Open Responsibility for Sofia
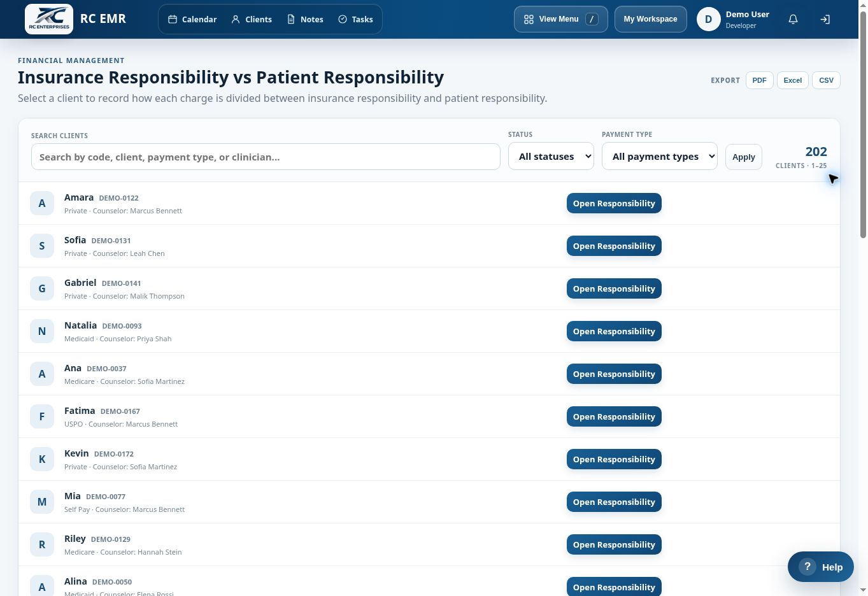 [614, 246]
